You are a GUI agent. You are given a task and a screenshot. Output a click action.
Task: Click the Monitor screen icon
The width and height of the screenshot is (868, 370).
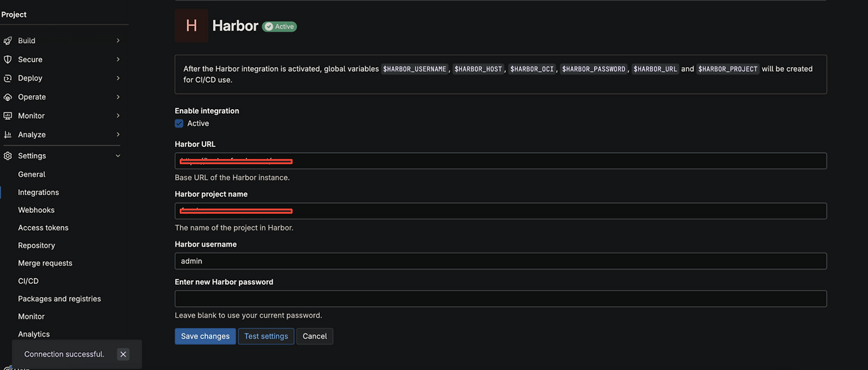(8, 116)
